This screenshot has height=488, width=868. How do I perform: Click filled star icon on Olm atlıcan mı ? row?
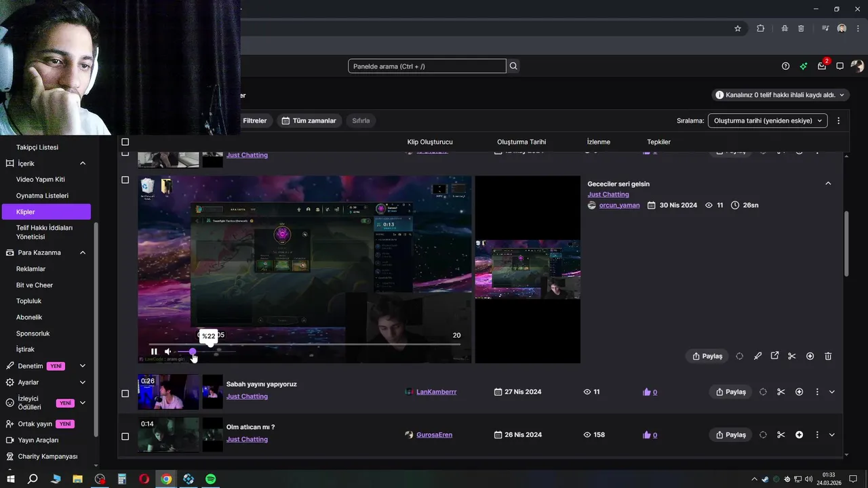point(799,434)
